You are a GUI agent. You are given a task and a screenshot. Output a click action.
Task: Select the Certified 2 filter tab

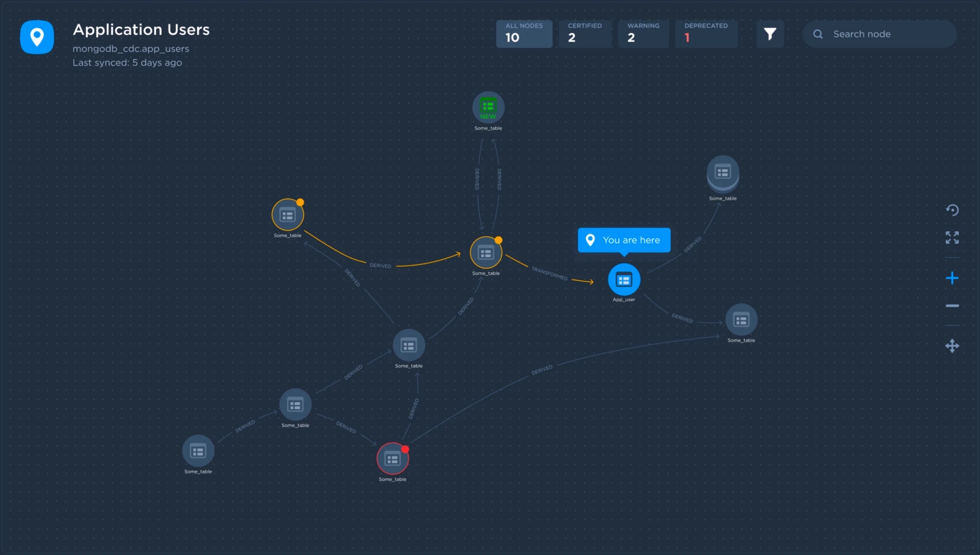[x=585, y=34]
